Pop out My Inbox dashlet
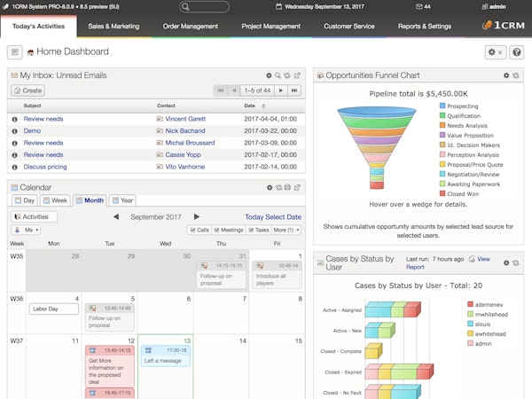 297,75
